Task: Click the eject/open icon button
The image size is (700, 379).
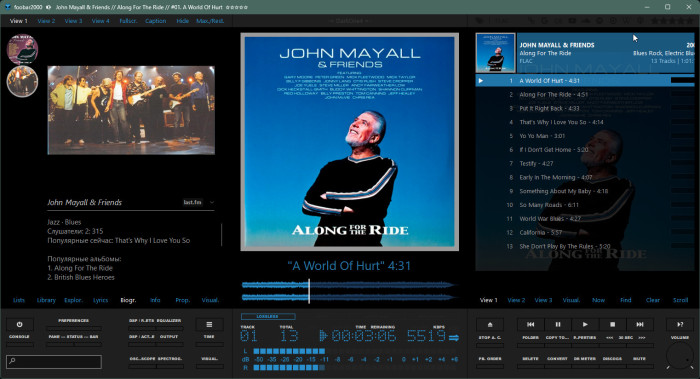Action: pyautogui.click(x=490, y=325)
